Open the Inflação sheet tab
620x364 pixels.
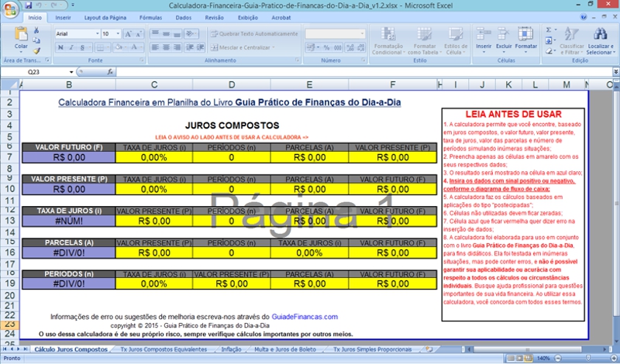(x=231, y=349)
